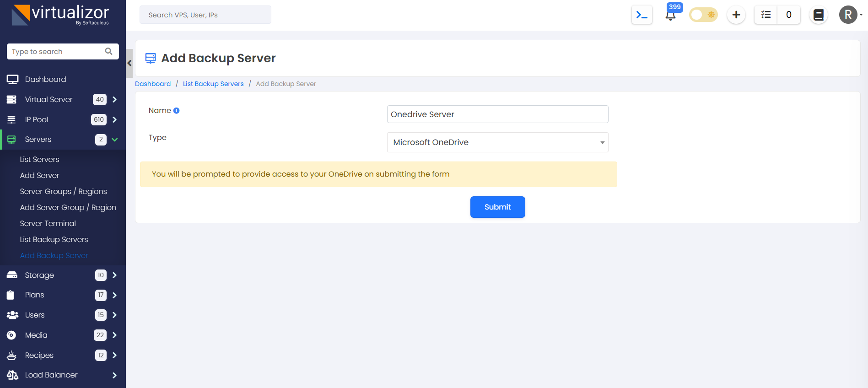Viewport: 868px width, 388px height.
Task: Click the Load Balancer scales icon
Action: pyautogui.click(x=12, y=375)
